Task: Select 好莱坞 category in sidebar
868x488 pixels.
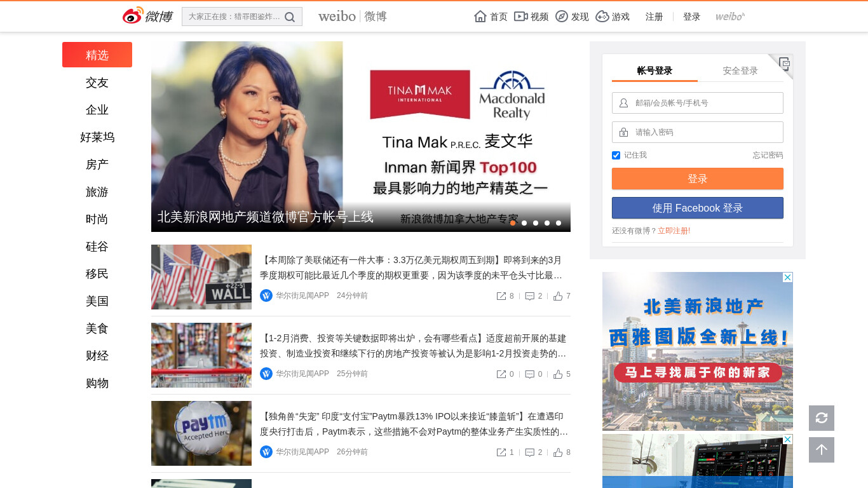Action: point(97,137)
